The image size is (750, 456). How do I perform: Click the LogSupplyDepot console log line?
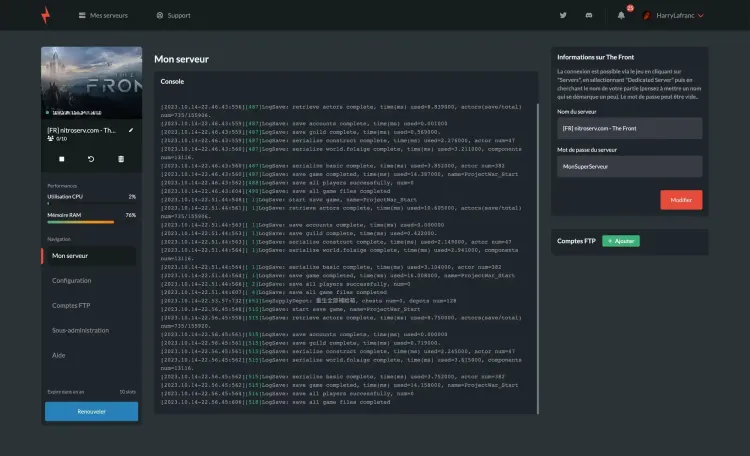(x=308, y=301)
